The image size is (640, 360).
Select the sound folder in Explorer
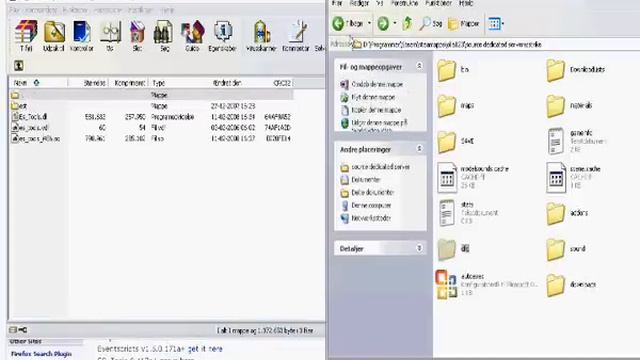click(x=566, y=249)
